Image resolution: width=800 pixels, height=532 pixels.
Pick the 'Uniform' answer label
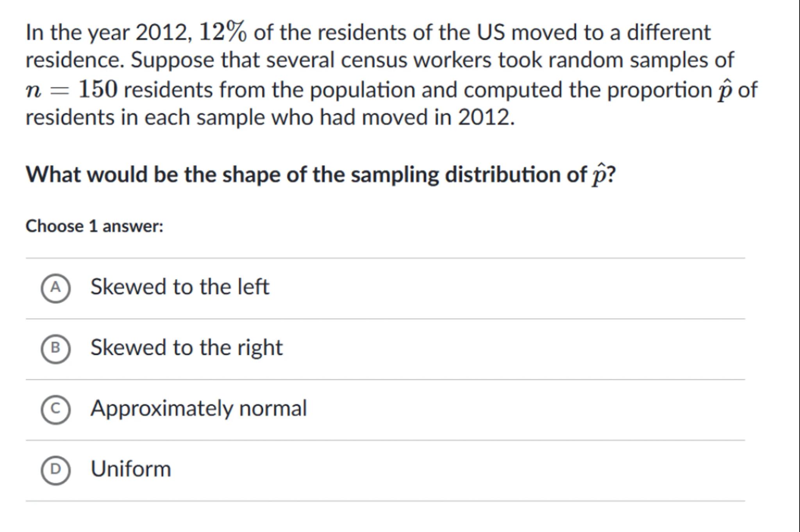pyautogui.click(x=131, y=469)
